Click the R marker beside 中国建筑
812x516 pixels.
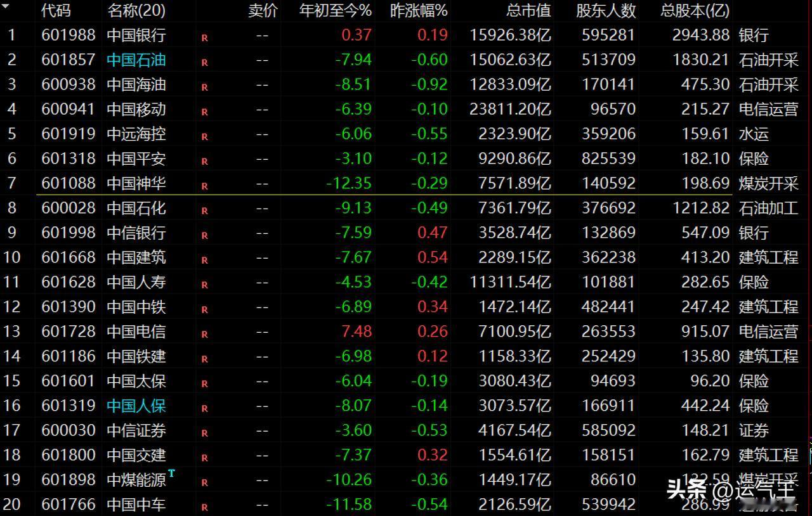click(204, 261)
